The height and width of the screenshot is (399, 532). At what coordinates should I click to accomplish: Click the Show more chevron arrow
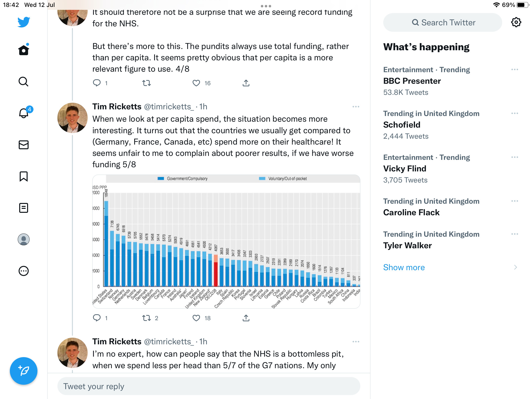(515, 267)
